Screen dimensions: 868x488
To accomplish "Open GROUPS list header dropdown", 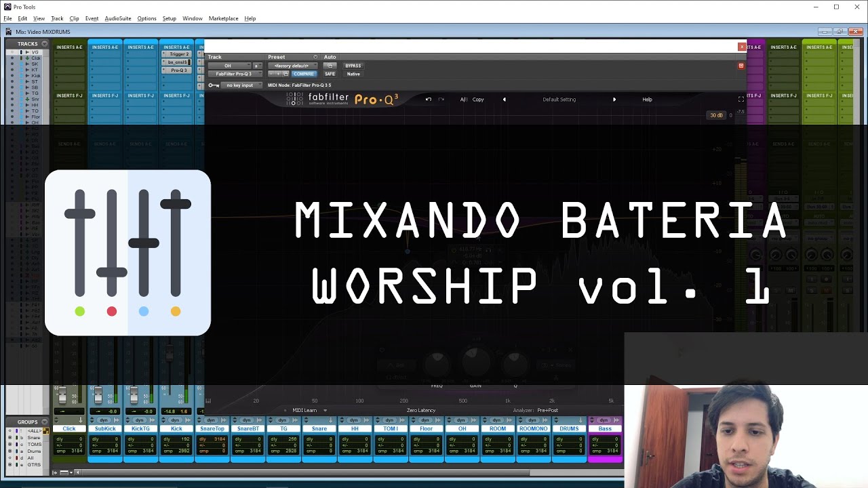I will [45, 422].
